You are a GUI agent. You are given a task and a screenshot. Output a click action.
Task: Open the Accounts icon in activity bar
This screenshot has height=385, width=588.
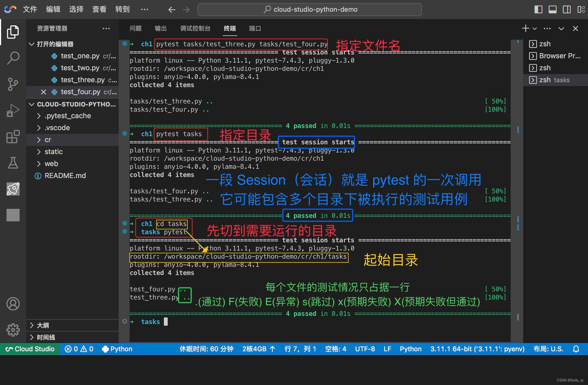(13, 304)
